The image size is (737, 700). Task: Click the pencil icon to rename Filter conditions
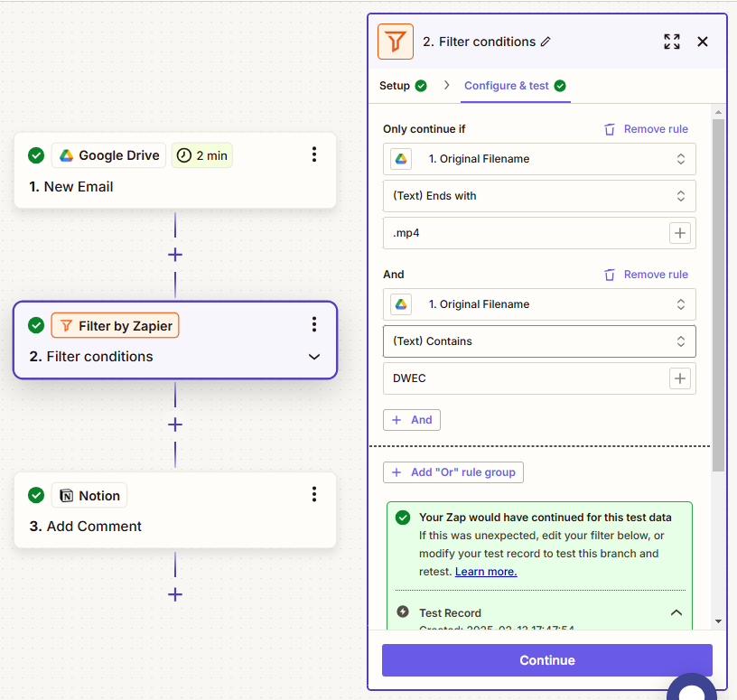(546, 42)
